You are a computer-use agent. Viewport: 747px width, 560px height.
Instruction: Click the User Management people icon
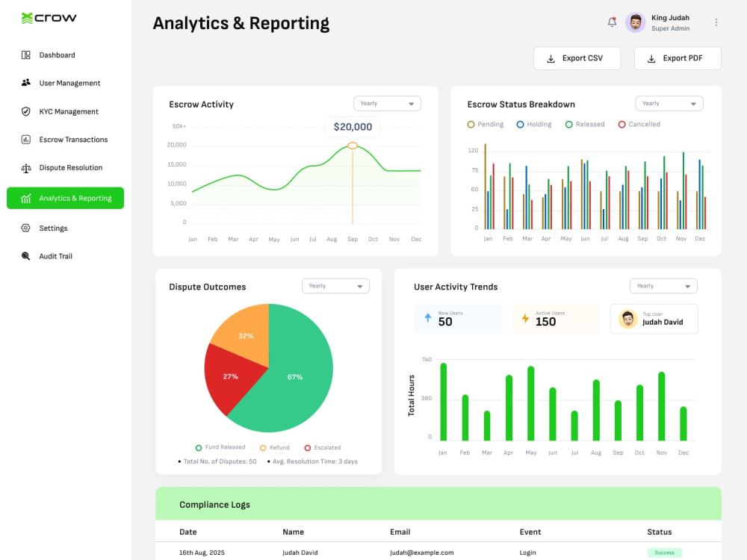coord(25,83)
